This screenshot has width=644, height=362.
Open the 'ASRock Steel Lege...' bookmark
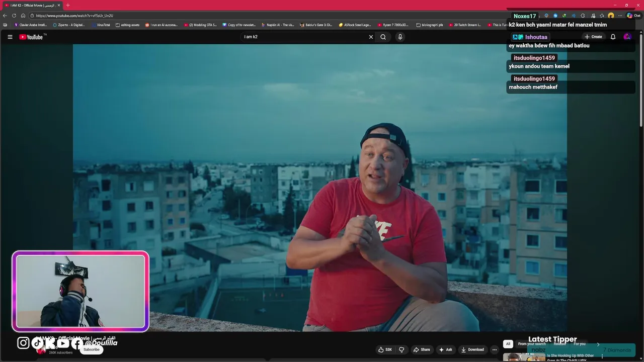coord(355,25)
